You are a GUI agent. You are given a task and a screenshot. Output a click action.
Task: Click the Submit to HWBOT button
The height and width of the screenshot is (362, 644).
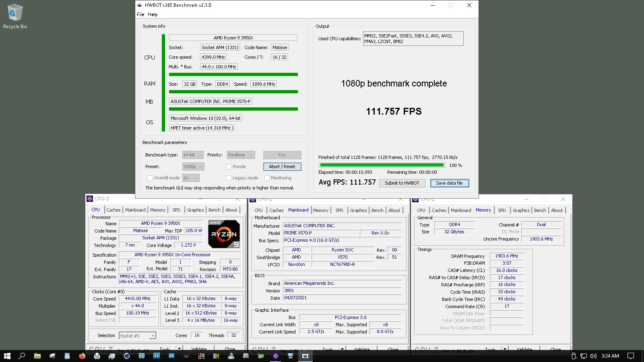tap(402, 183)
